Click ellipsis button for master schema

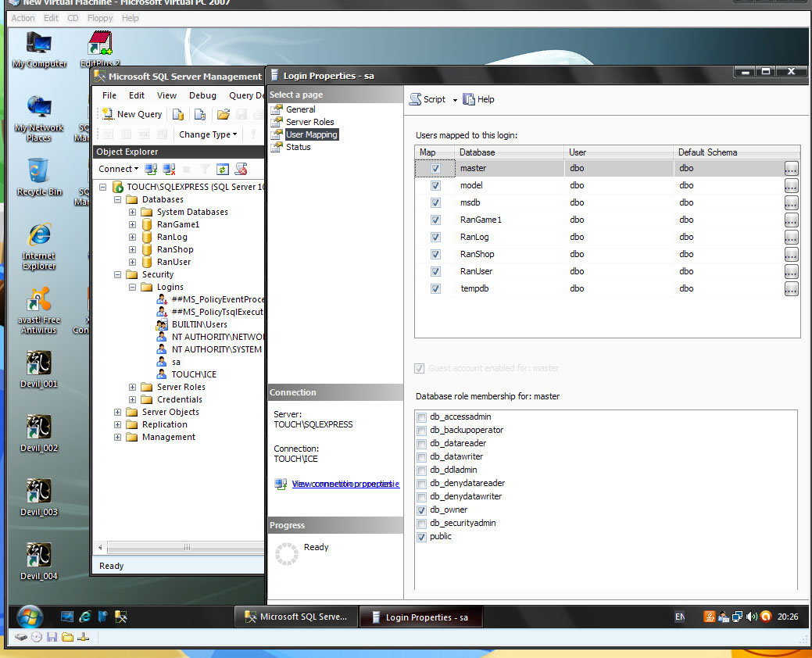[791, 168]
